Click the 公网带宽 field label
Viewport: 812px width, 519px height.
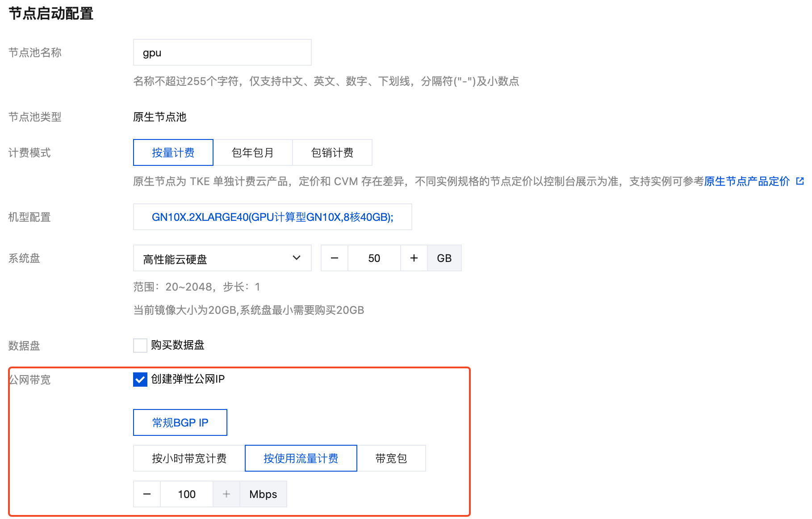pos(30,380)
